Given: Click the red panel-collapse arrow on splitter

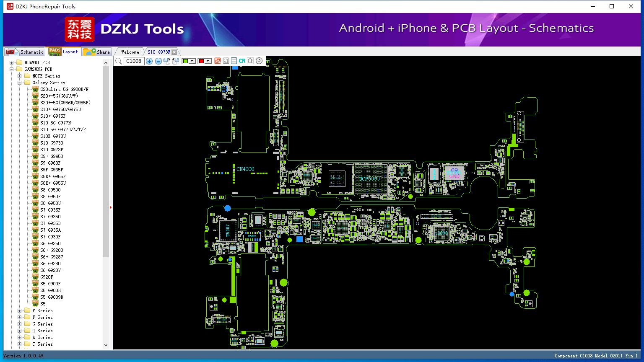Looking at the screenshot, I should [111, 207].
